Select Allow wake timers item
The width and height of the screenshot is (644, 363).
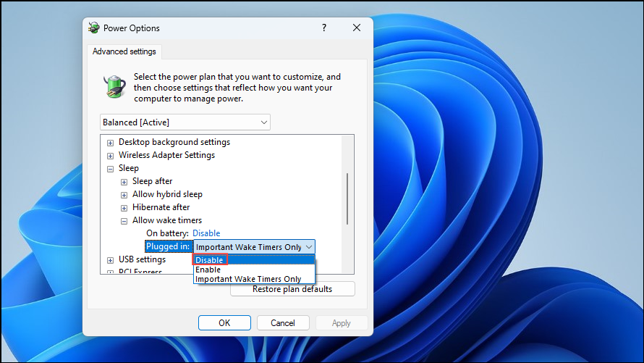(x=167, y=220)
